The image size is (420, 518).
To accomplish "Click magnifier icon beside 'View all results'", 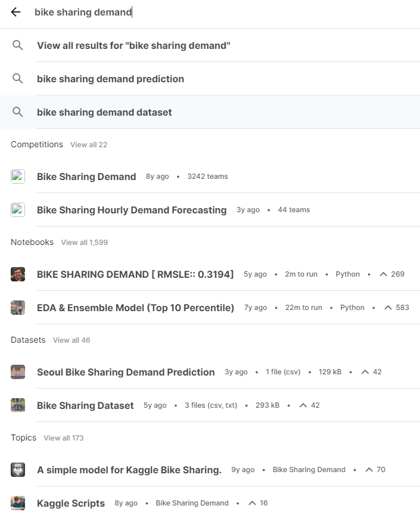I will (x=17, y=45).
